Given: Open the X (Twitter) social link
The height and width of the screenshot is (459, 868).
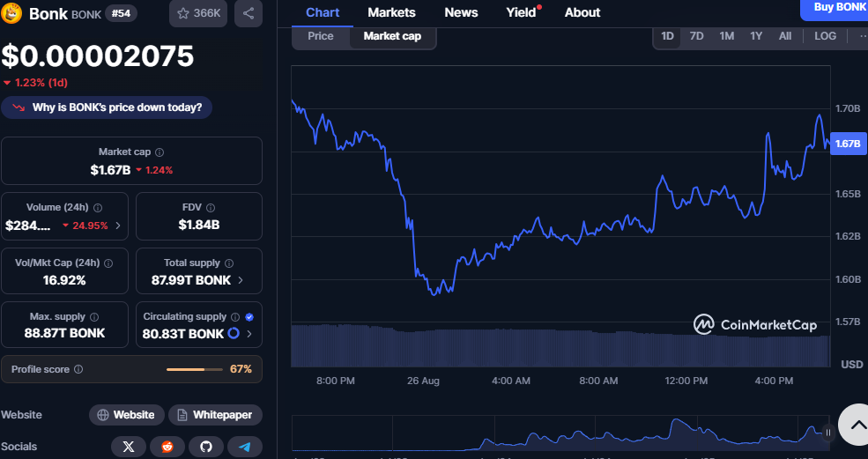Looking at the screenshot, I should [x=129, y=447].
